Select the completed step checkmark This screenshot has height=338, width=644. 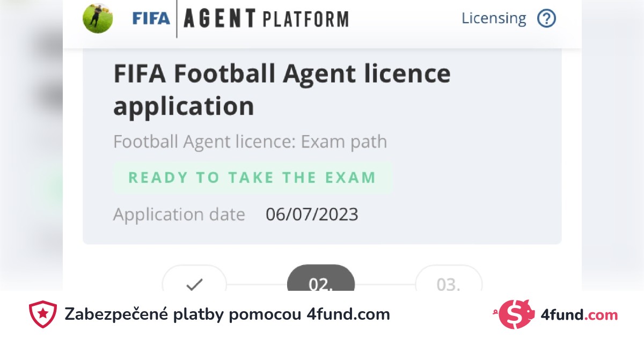tap(194, 284)
